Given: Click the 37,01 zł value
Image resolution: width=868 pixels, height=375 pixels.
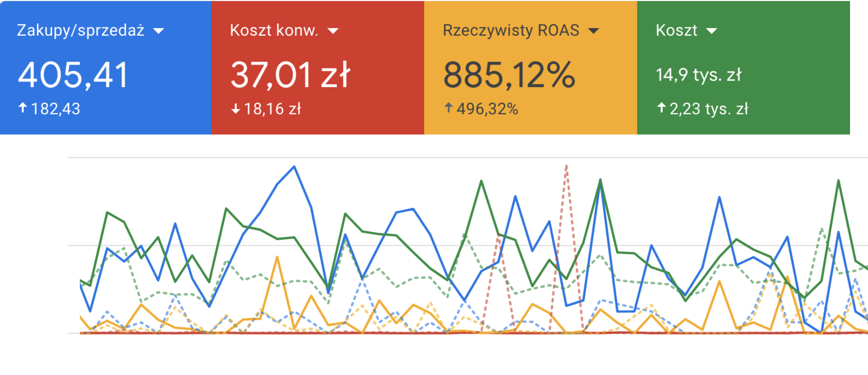Looking at the screenshot, I should tap(290, 75).
